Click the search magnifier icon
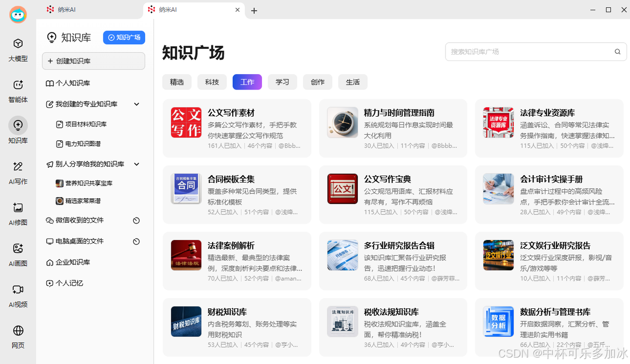Image resolution: width=630 pixels, height=364 pixels. [617, 52]
